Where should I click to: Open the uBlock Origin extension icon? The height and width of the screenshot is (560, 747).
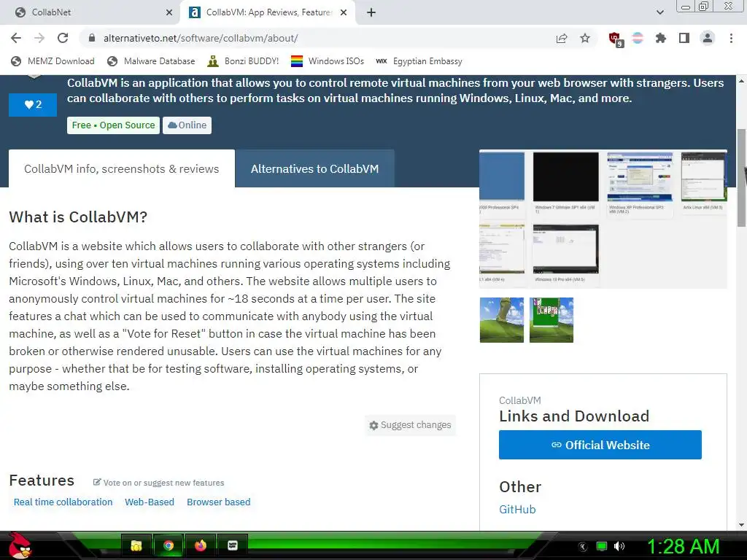tap(616, 39)
